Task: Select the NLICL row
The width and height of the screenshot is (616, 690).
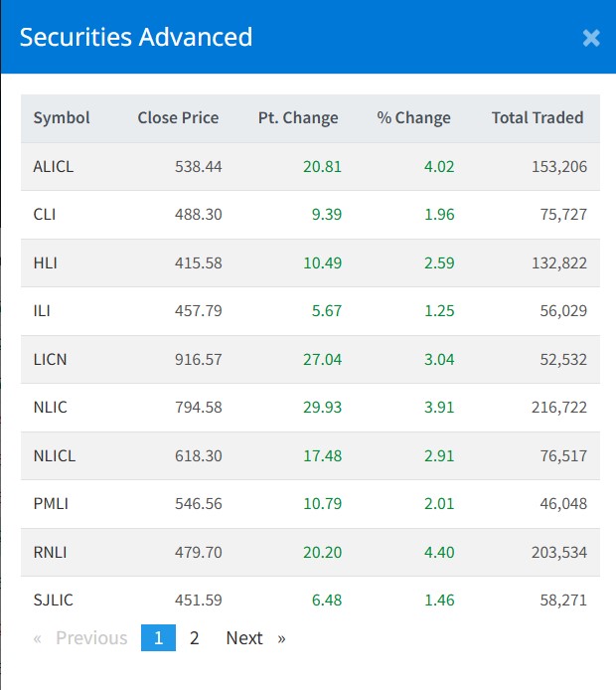Action: 54,455
